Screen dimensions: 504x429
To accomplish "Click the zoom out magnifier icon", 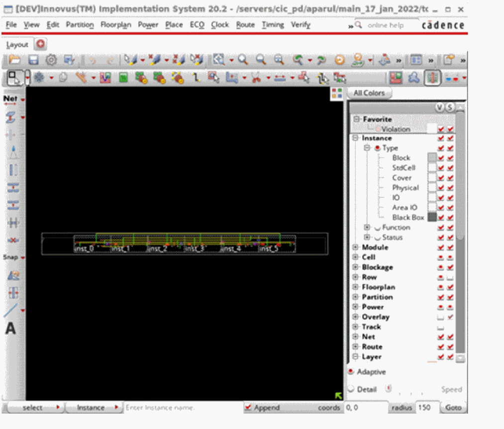I will [261, 60].
